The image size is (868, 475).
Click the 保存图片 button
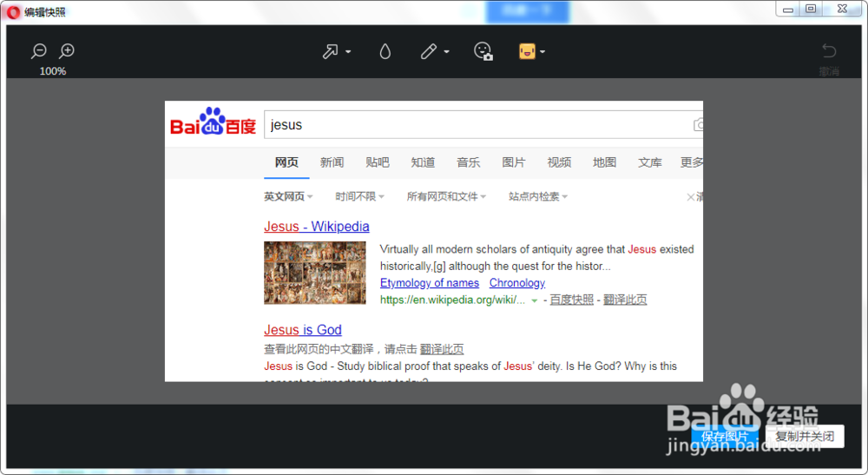724,436
